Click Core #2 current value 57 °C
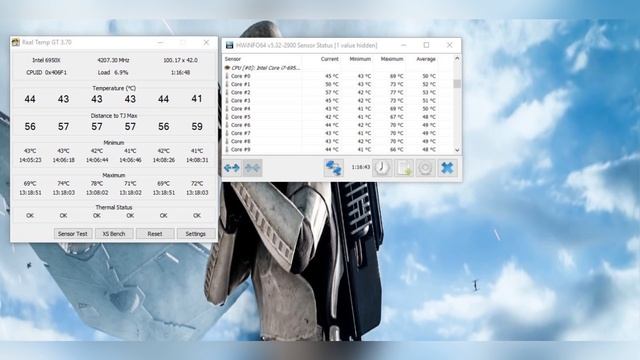Screen dimensions: 640x360 [332, 92]
